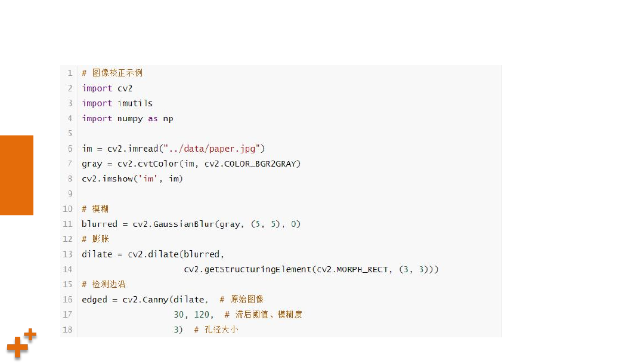Click the '# 检测边沿' comment
Screen dimensions: 644x363
[x=104, y=284]
